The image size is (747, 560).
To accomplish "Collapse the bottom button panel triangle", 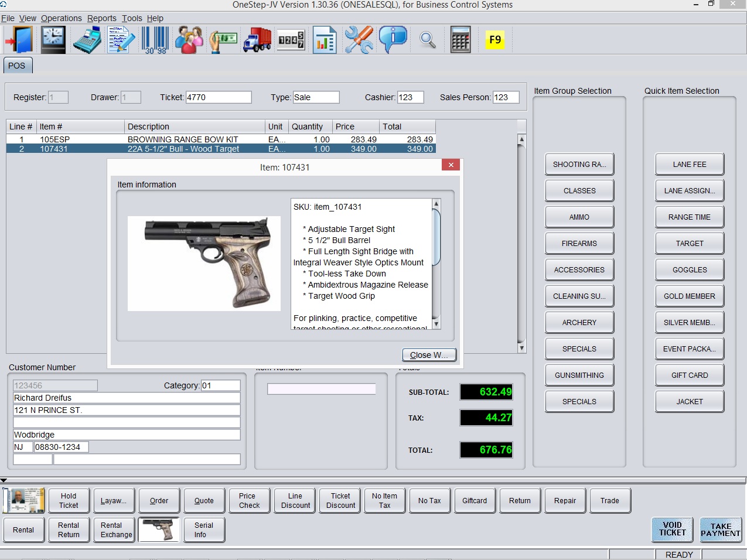I will click(4, 481).
